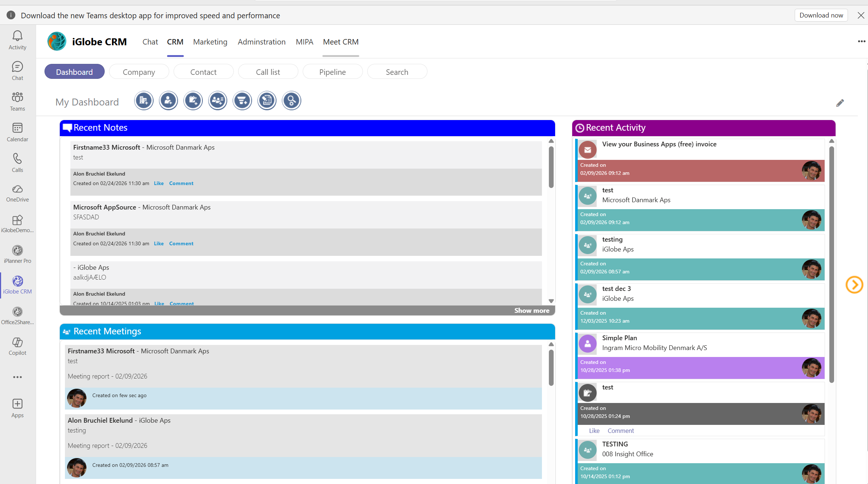
Task: Open the advanced search gear icon
Action: pos(291,101)
